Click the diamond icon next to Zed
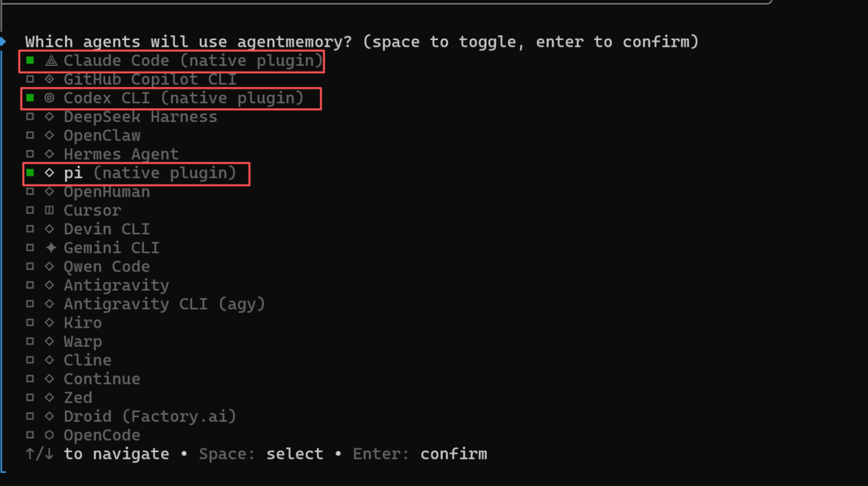The height and width of the screenshot is (486, 868). [x=49, y=398]
